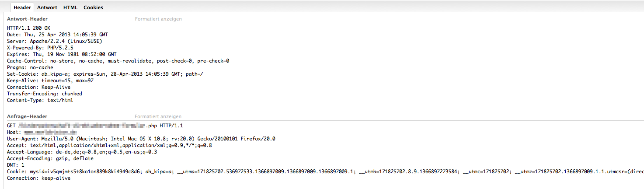Screen dimensions: 644x189
Task: Show the Cookies tab
Action: tap(93, 7)
